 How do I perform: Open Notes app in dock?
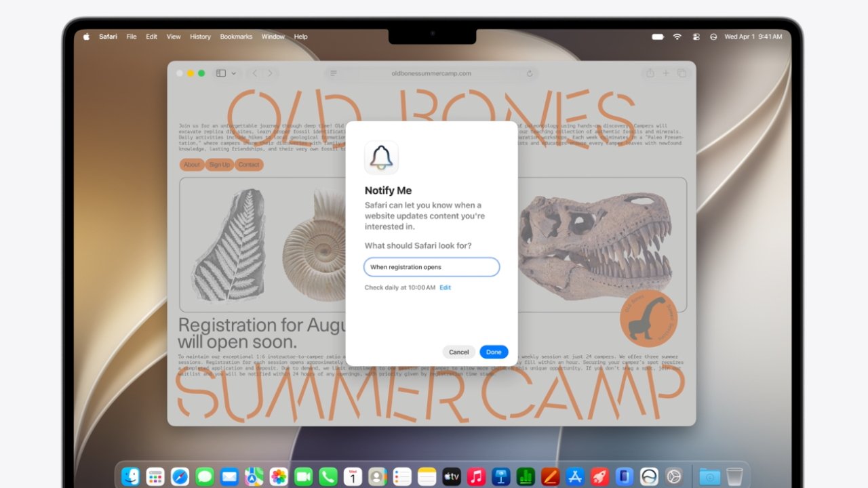click(427, 476)
